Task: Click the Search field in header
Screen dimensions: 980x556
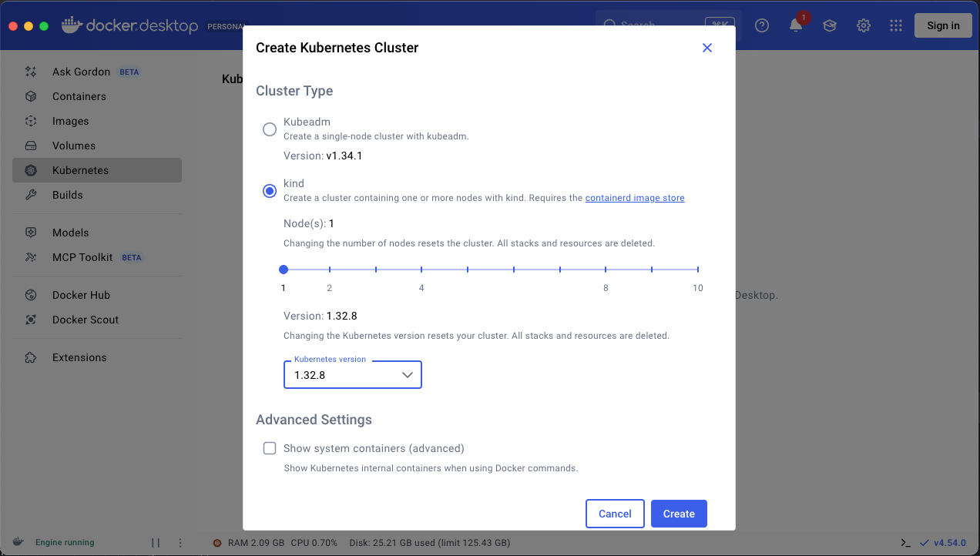Action: pos(669,25)
